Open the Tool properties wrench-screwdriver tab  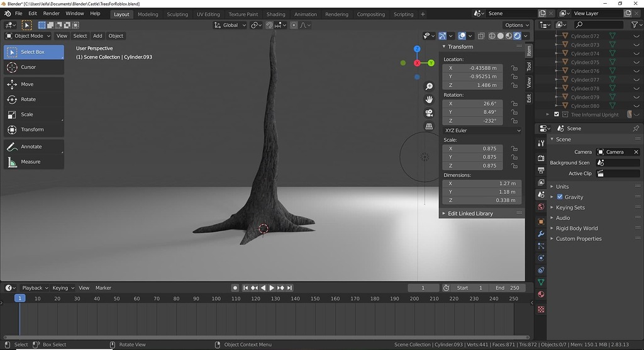[541, 143]
